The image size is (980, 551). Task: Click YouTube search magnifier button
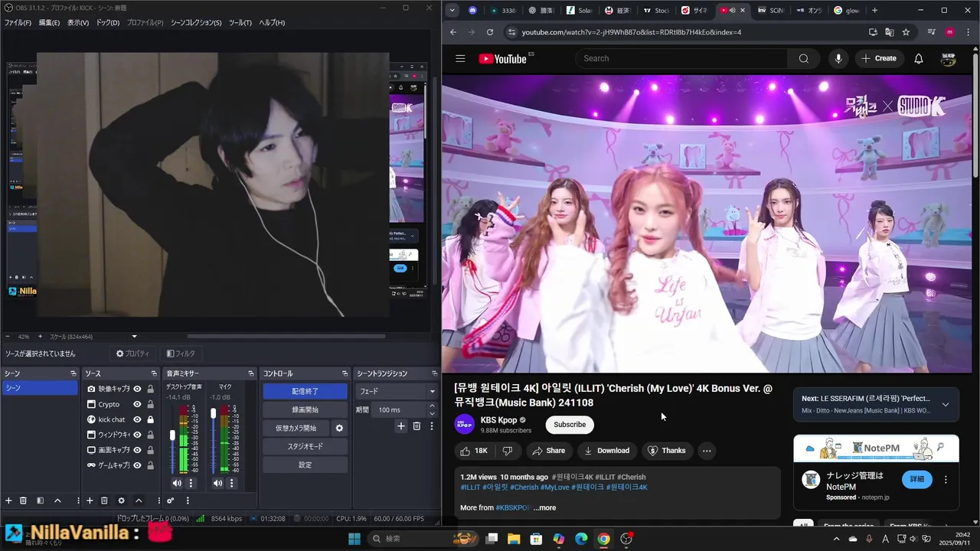803,58
